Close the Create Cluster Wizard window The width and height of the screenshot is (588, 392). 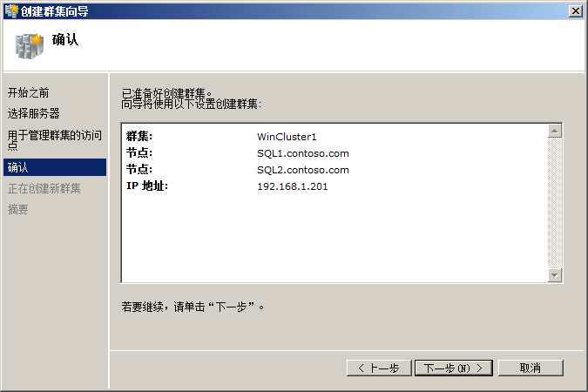click(575, 10)
